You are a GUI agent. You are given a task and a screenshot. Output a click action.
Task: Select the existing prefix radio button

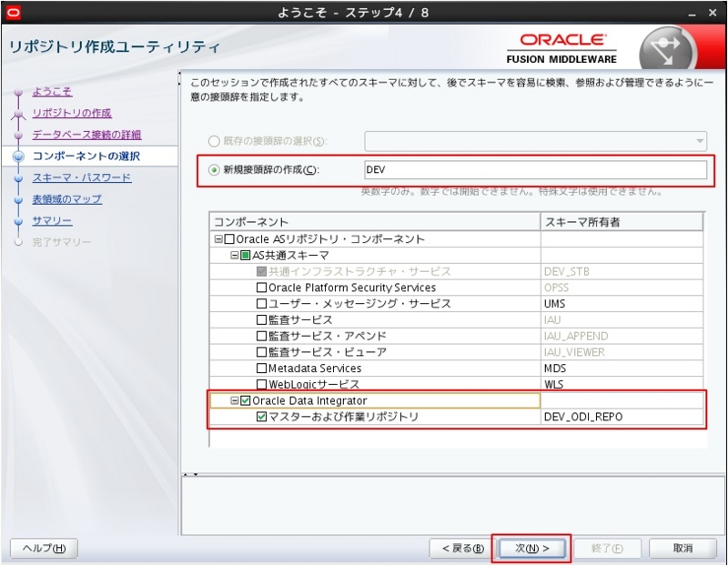(214, 141)
